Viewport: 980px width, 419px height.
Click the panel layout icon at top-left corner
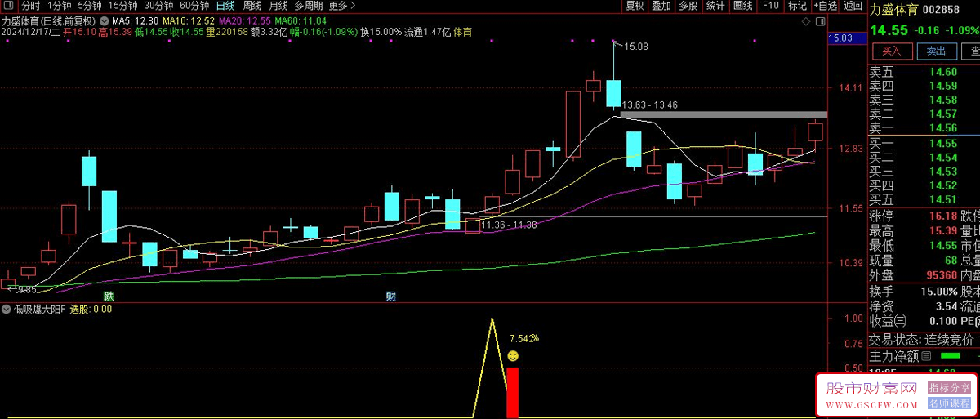10,5
